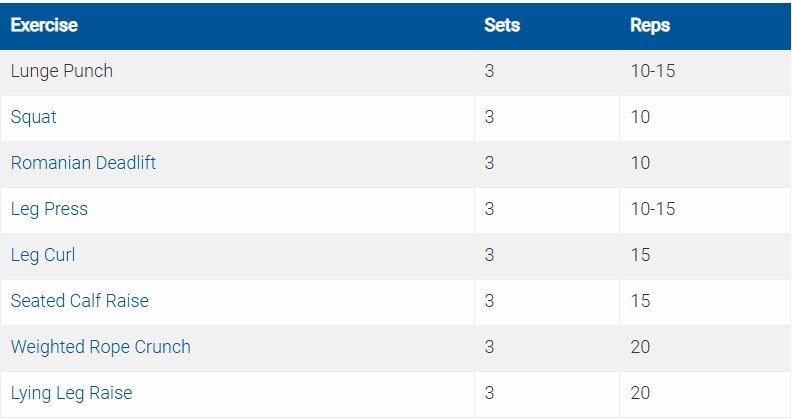
Task: Click the Lunge Punch reps value 10-15
Action: point(653,71)
